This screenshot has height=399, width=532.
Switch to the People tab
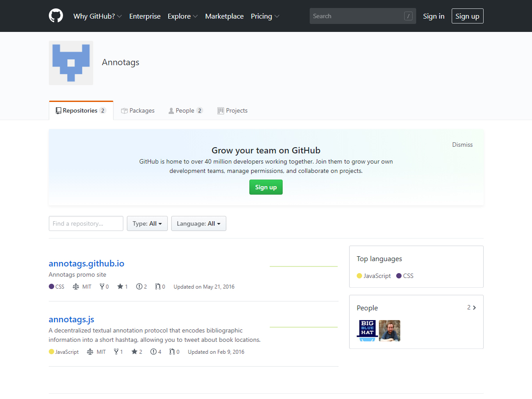point(185,110)
